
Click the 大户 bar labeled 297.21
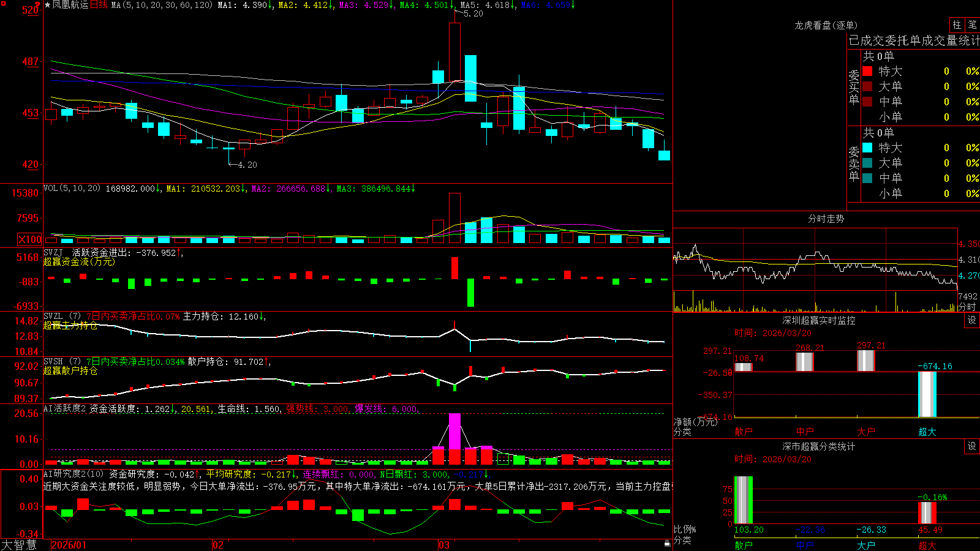pos(866,361)
